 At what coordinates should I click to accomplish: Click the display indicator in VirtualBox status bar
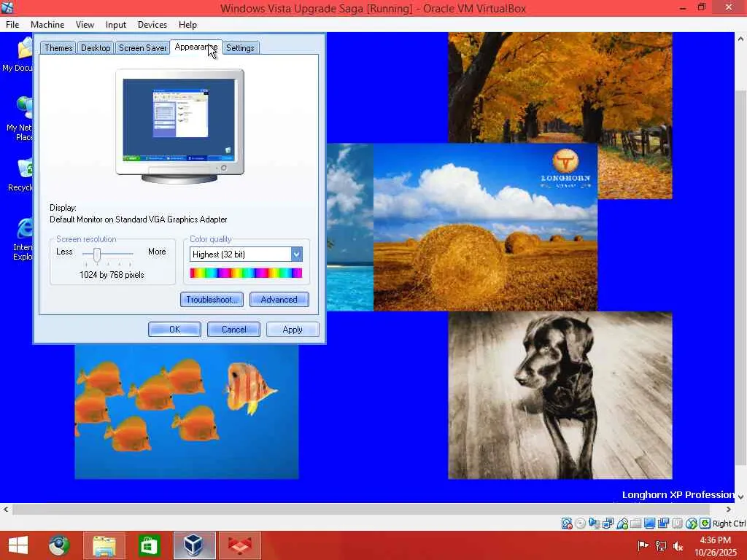tap(649, 524)
